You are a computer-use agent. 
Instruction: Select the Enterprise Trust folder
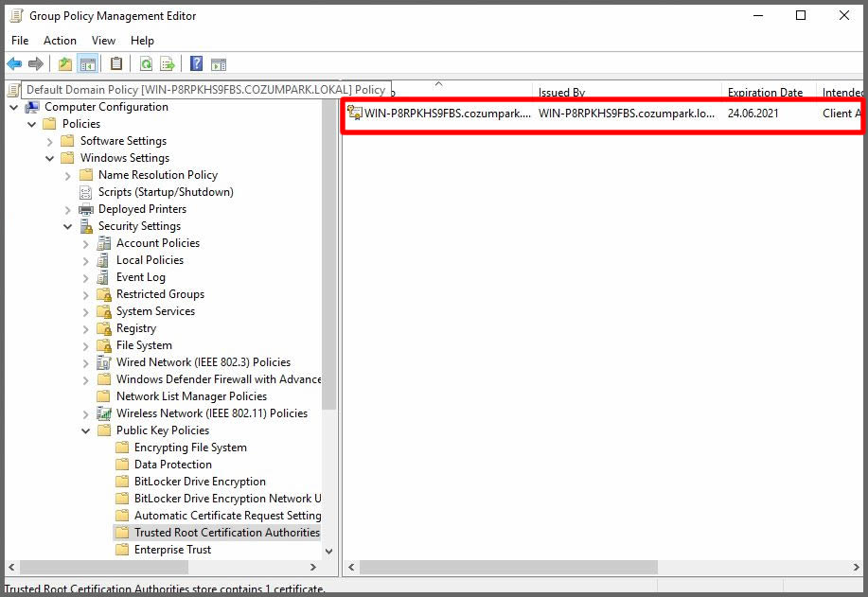point(172,550)
